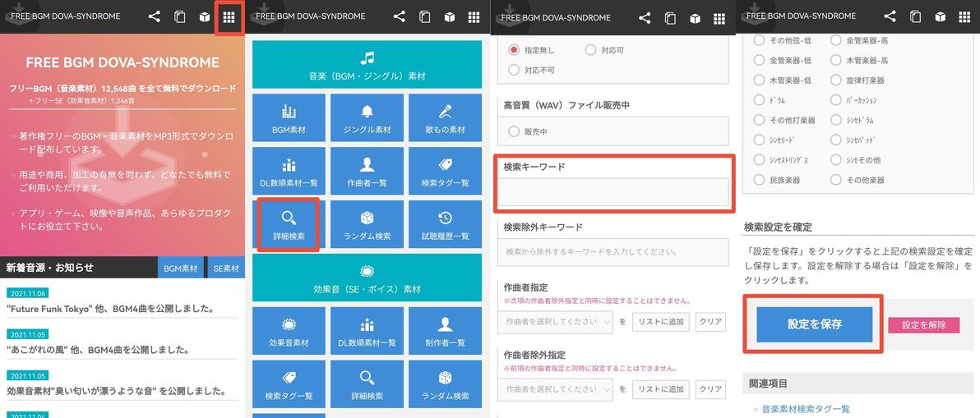This screenshot has height=418, width=980.
Task: Select 指定無し radio button
Action: tap(515, 50)
